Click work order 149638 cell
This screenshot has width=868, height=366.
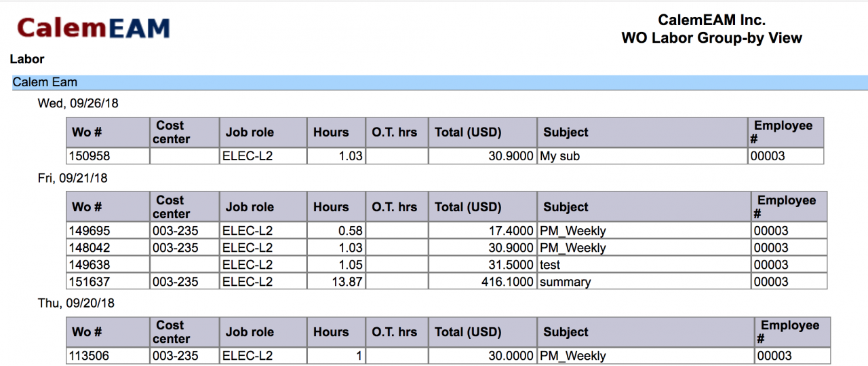[108, 265]
